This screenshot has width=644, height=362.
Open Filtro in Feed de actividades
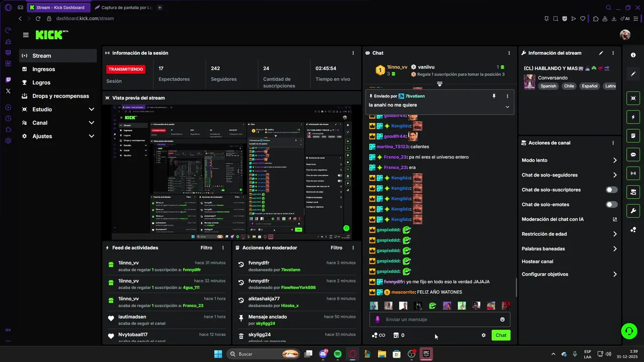pyautogui.click(x=206, y=248)
